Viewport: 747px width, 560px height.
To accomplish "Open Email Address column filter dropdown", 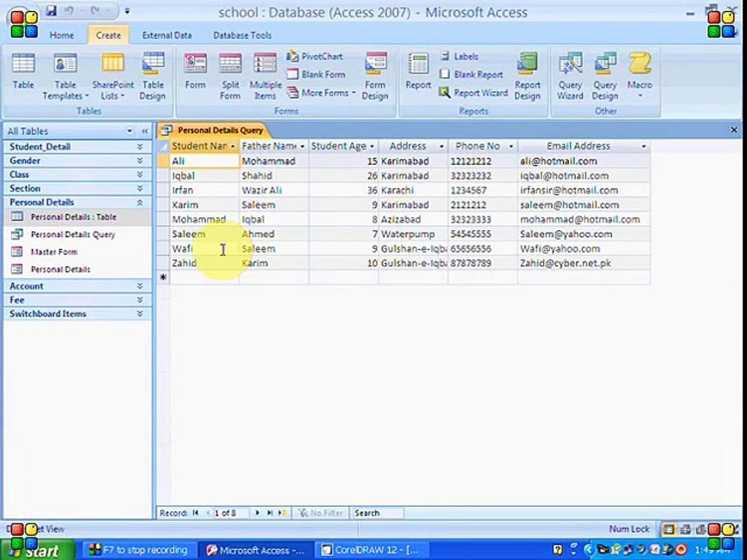I will [x=644, y=146].
